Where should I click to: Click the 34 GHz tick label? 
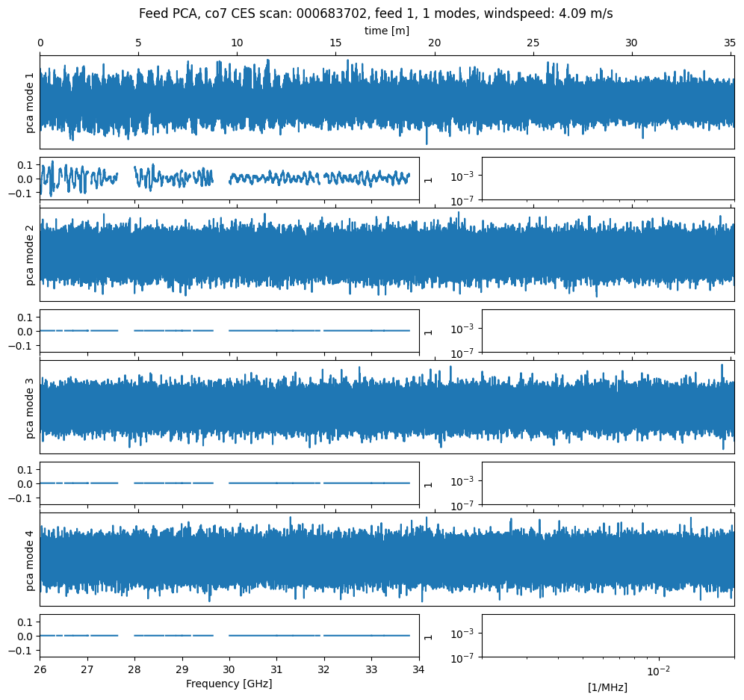click(418, 669)
